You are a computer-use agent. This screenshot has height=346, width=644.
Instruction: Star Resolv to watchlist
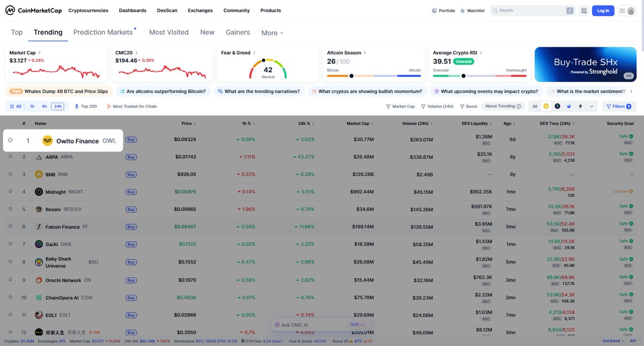10,209
